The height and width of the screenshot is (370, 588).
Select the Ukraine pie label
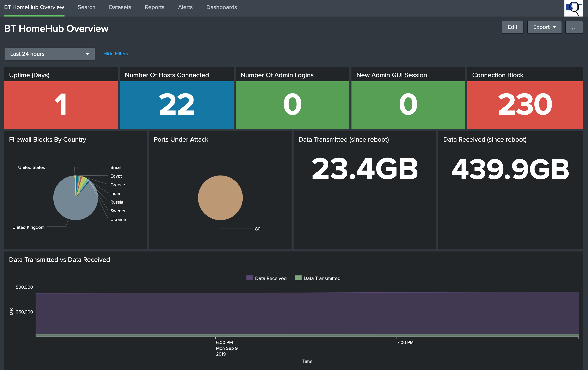[x=118, y=219]
